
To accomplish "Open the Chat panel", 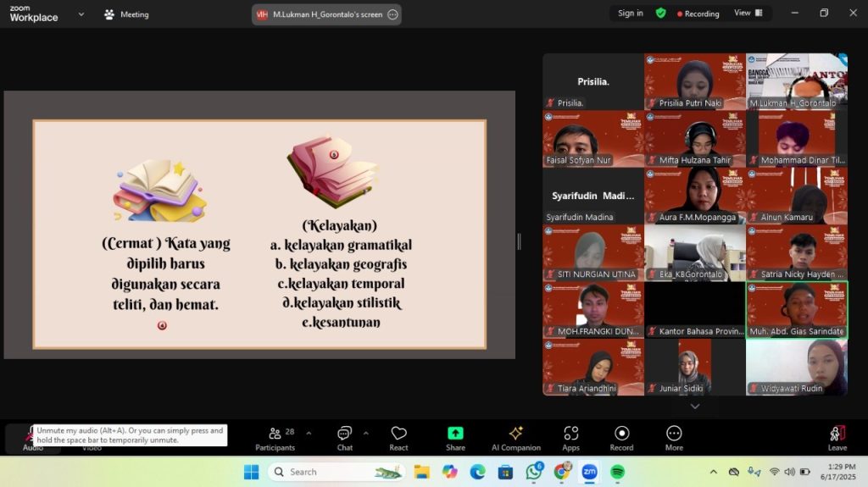I will [x=344, y=438].
